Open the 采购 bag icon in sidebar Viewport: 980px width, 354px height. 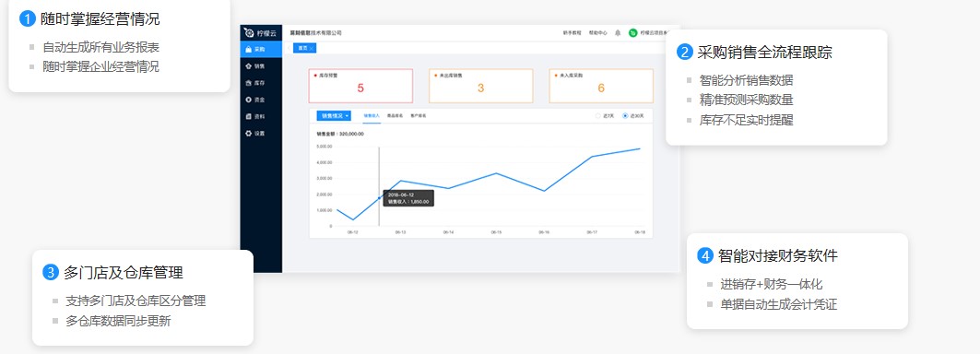tap(249, 49)
